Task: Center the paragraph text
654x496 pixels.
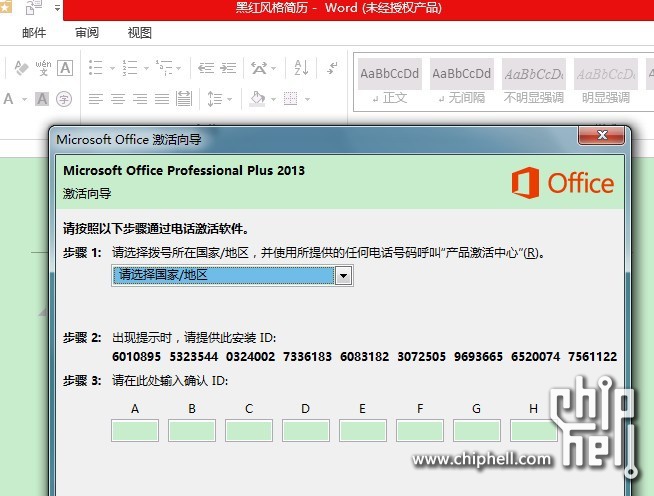Action: (118, 99)
